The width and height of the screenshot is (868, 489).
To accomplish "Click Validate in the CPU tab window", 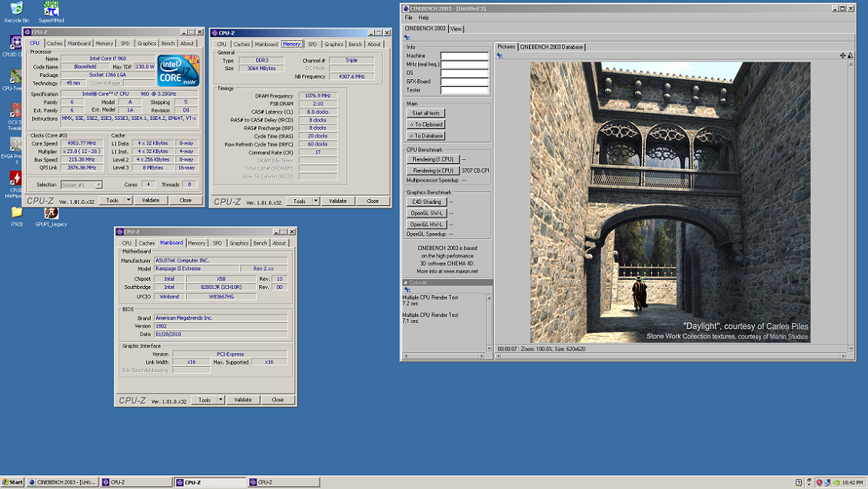I will pyautogui.click(x=151, y=201).
